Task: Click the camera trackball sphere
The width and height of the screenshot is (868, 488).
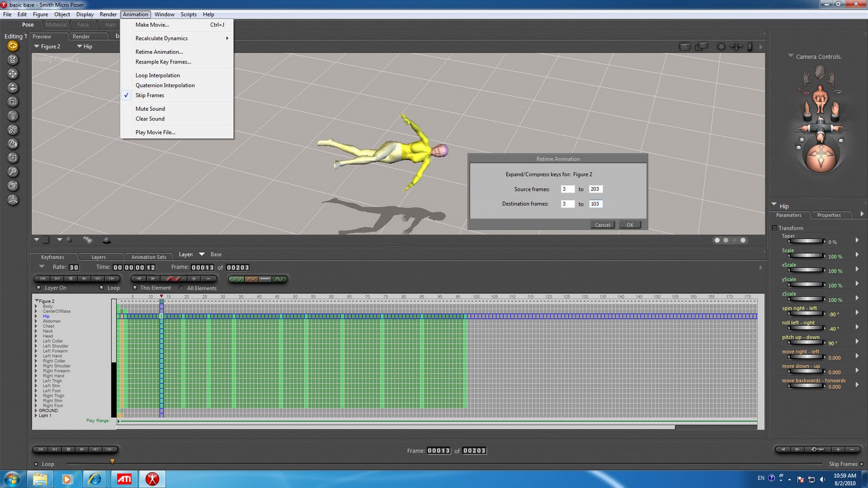Action: coord(821,158)
